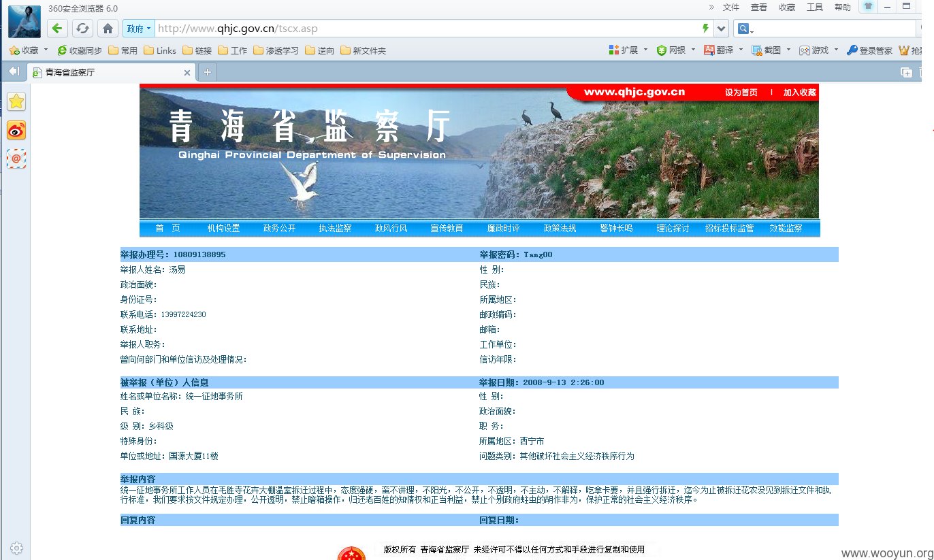Open the 文件 menu
This screenshot has width=934, height=560.
(x=731, y=7)
